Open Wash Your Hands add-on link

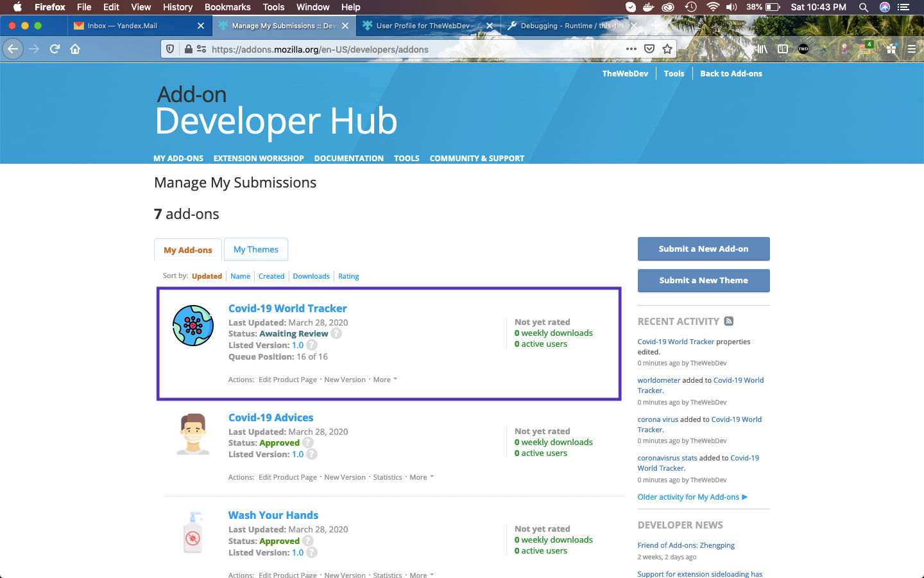[x=273, y=515]
